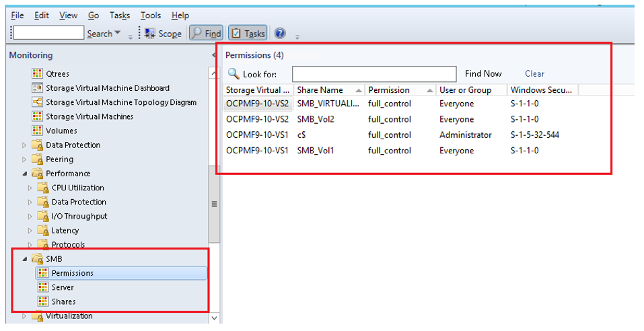Collapse the SMB tree node

click(24, 259)
